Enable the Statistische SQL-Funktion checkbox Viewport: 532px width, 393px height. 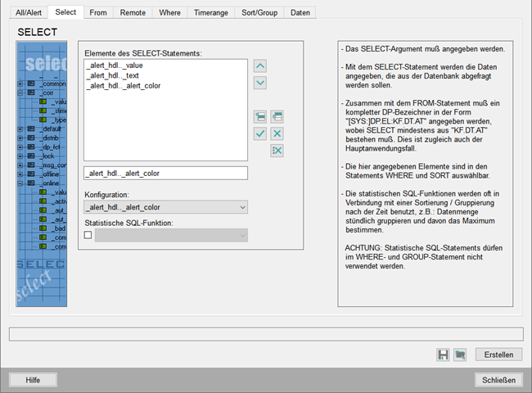click(x=88, y=236)
